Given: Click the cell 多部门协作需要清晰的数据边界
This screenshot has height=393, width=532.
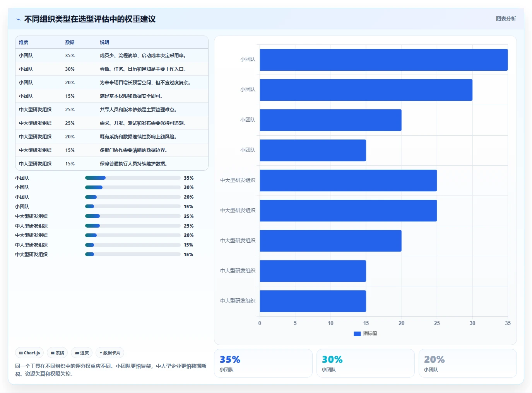Looking at the screenshot, I should coord(134,150).
